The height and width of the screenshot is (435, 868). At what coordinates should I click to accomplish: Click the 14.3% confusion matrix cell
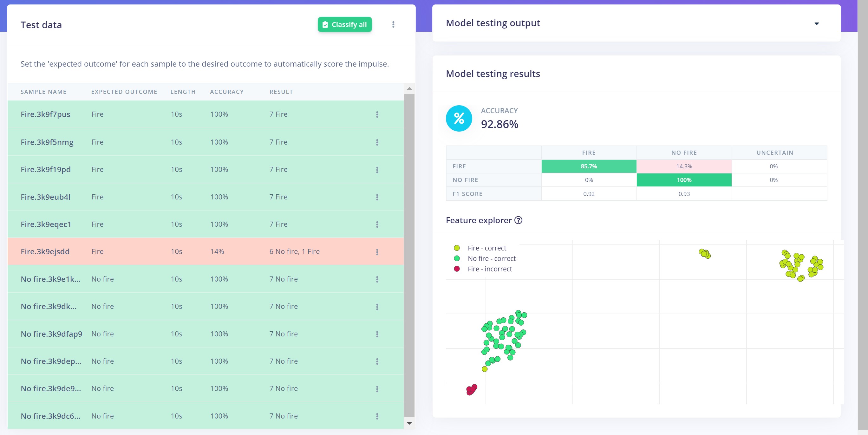coord(684,166)
